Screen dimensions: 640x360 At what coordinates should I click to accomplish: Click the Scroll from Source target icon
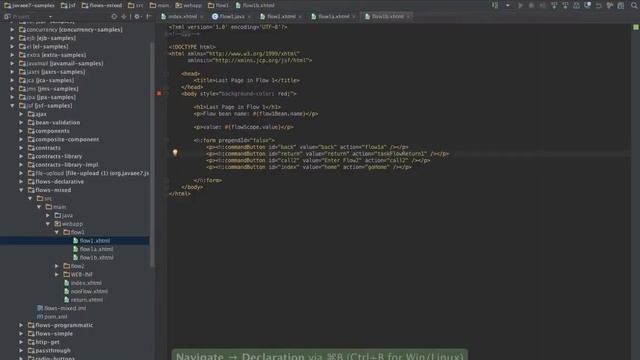(x=114, y=16)
